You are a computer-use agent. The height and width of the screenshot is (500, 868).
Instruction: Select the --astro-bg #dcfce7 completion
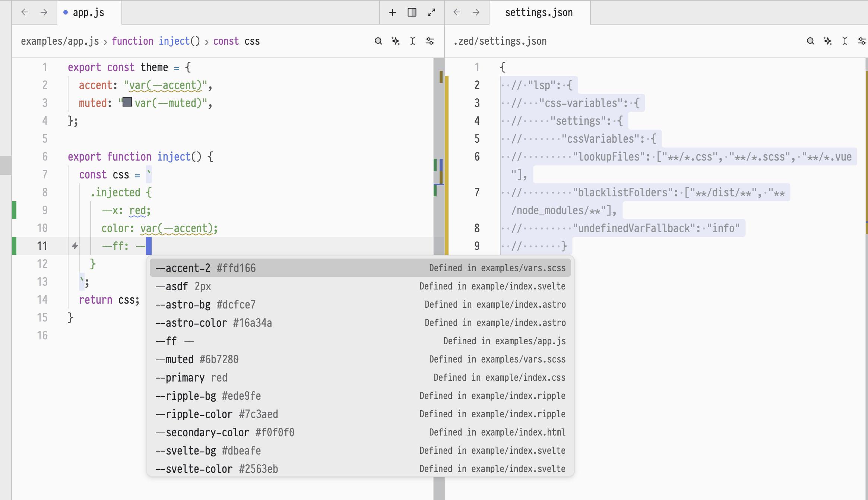(360, 304)
